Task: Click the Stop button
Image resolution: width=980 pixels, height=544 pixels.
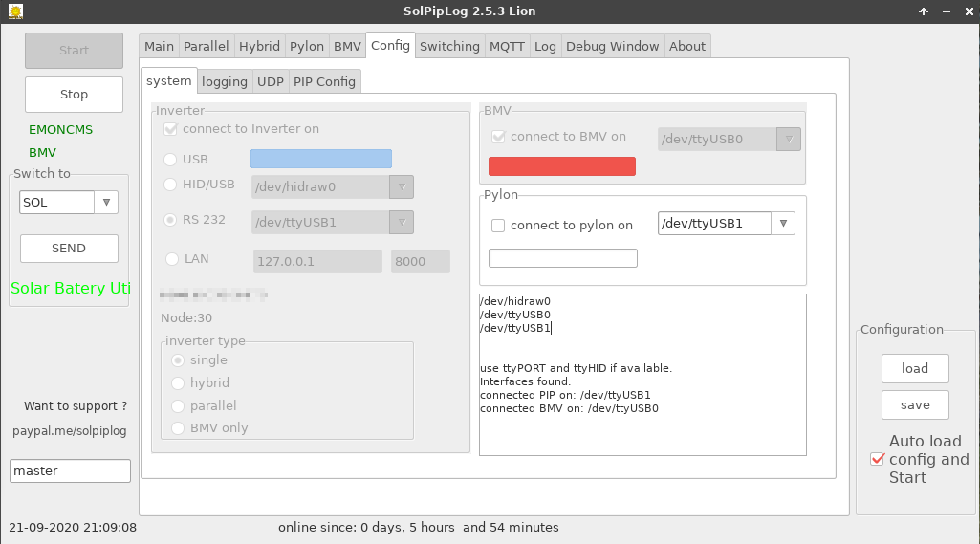Action: pos(74,95)
